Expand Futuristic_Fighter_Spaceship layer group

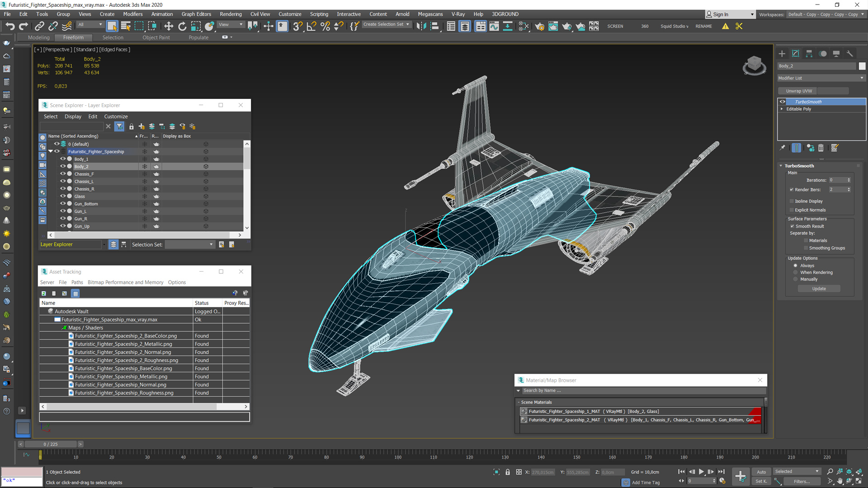[51, 151]
